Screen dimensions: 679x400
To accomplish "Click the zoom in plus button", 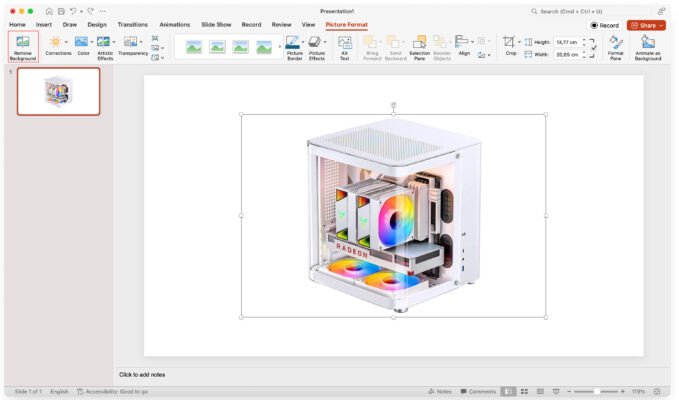I will (x=622, y=392).
